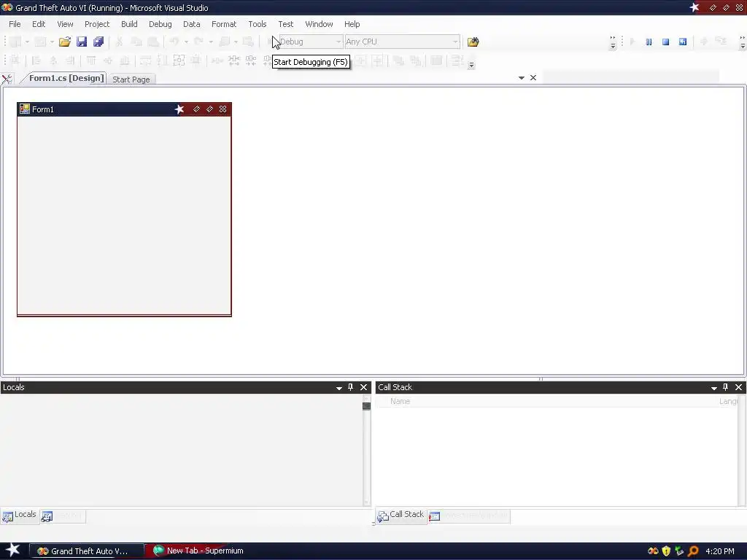Open the Data menu
The height and width of the screenshot is (560, 747).
click(x=192, y=24)
